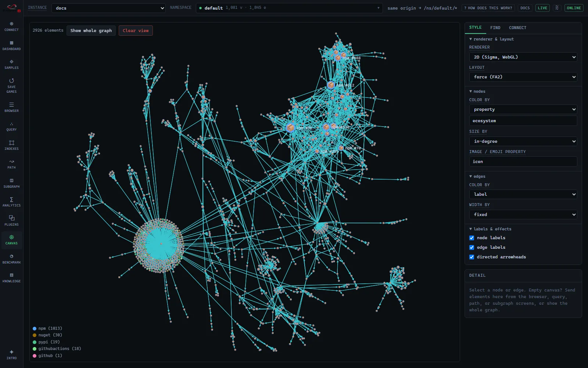The height and width of the screenshot is (368, 588).
Task: Open the Size By in-degree dropdown
Action: tap(523, 141)
